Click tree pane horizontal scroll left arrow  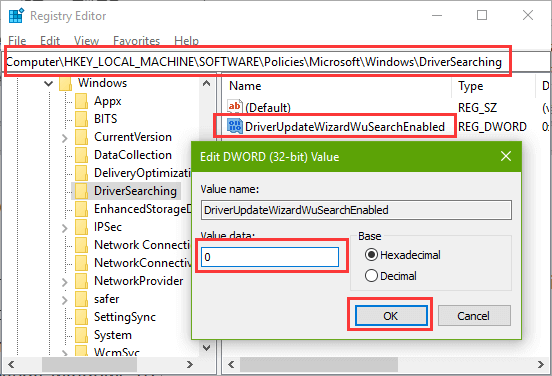11,364
